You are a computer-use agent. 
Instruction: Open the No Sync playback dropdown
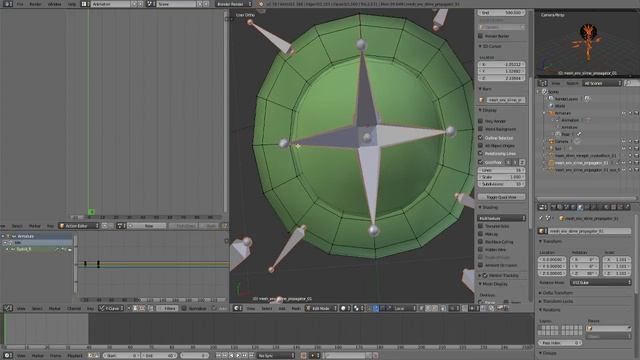pos(275,356)
